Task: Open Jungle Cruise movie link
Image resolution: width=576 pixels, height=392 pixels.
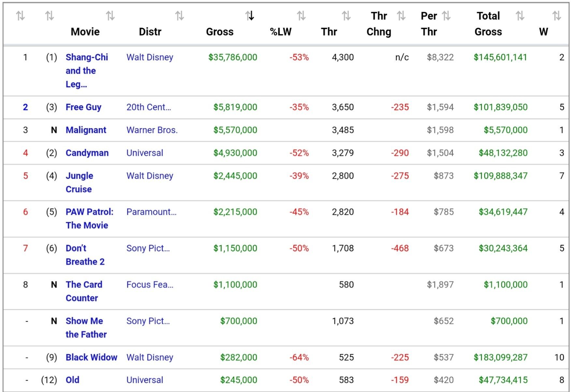Action: tap(79, 182)
